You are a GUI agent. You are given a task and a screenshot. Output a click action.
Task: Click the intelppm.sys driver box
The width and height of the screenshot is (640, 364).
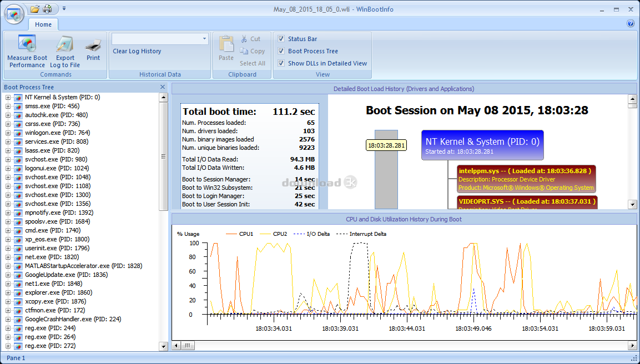point(527,179)
